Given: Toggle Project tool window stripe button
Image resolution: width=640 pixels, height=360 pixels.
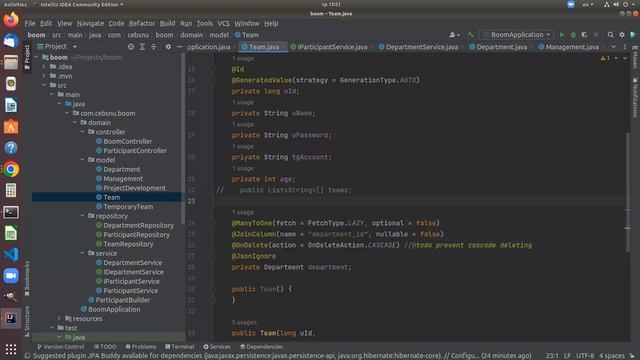Looking at the screenshot, I should 27,57.
